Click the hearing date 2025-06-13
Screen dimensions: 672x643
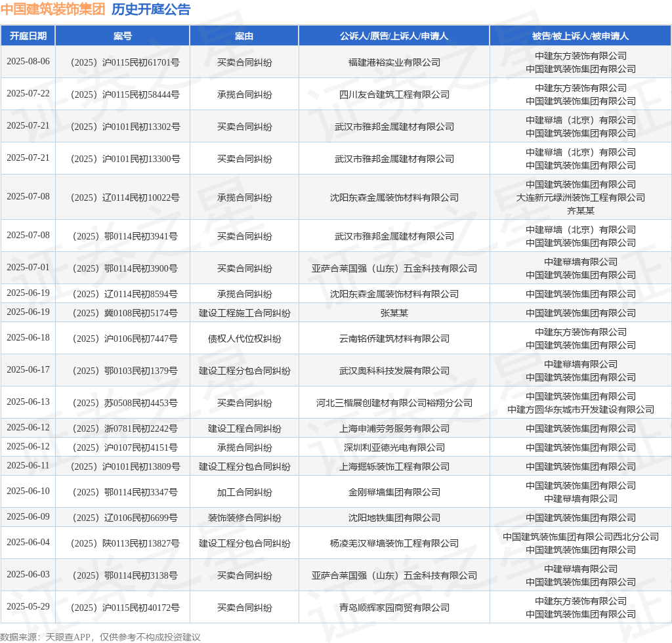[28, 402]
